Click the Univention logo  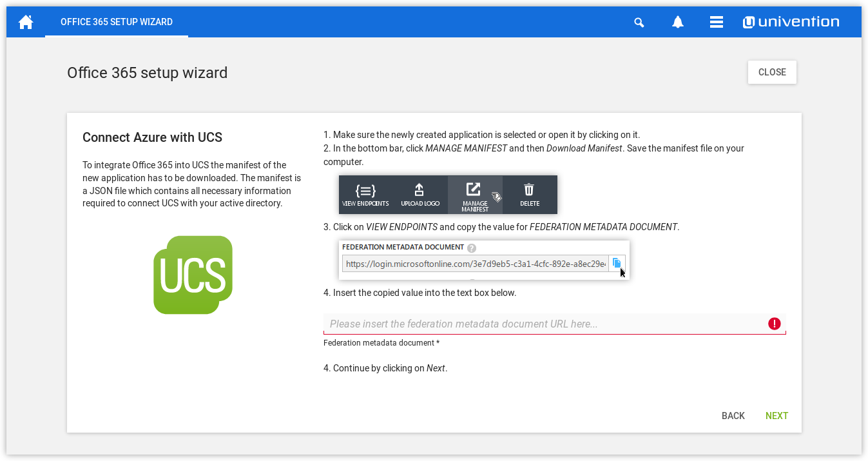(791, 22)
